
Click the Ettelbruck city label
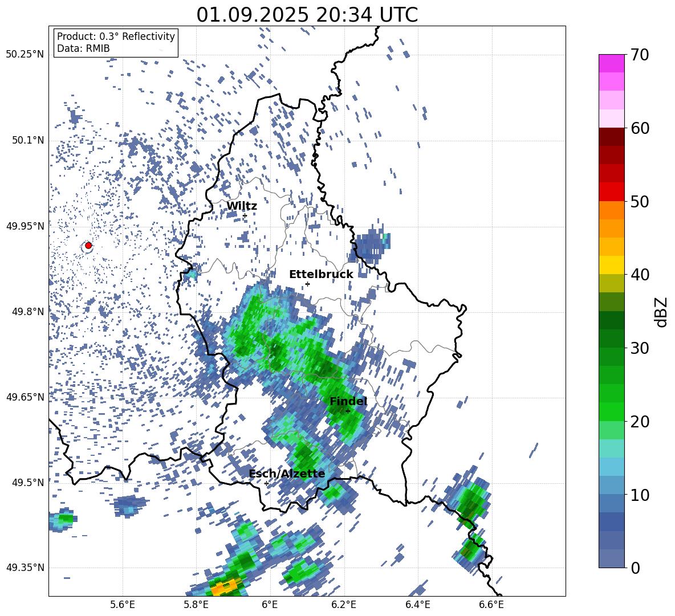321,275
